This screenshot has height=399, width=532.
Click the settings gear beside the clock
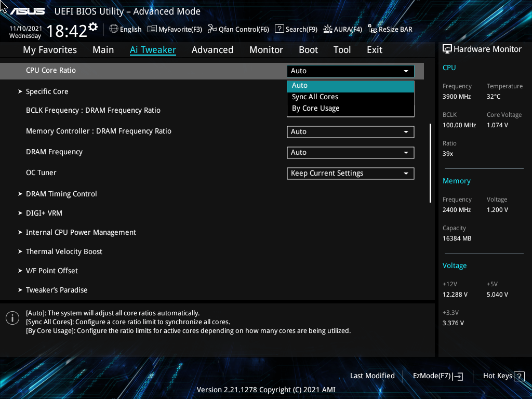point(93,27)
